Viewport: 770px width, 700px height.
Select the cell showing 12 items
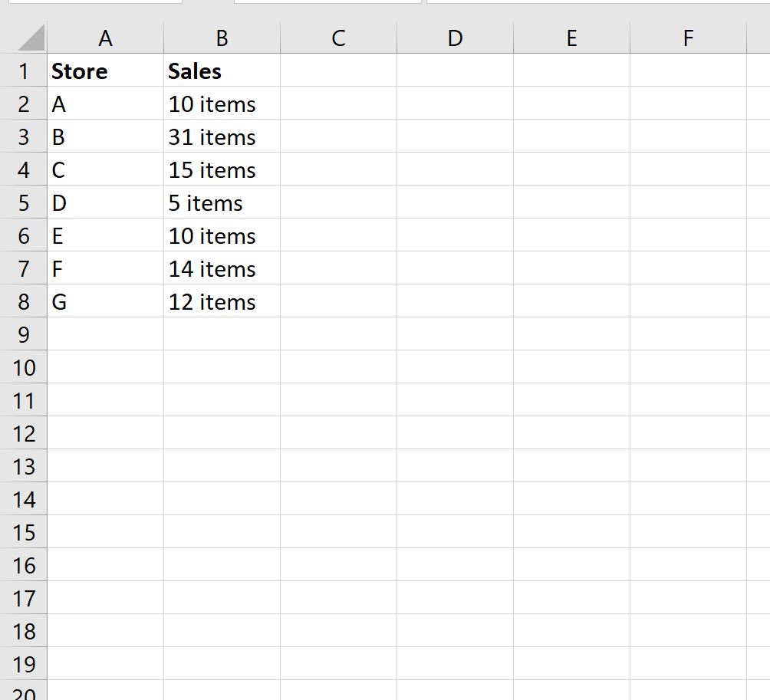coord(222,301)
